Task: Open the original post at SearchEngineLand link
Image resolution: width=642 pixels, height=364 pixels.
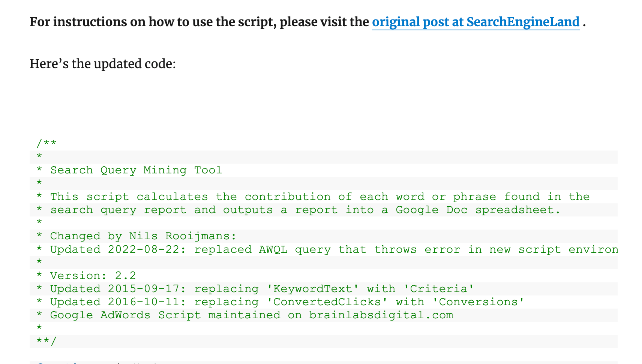Action: [475, 22]
